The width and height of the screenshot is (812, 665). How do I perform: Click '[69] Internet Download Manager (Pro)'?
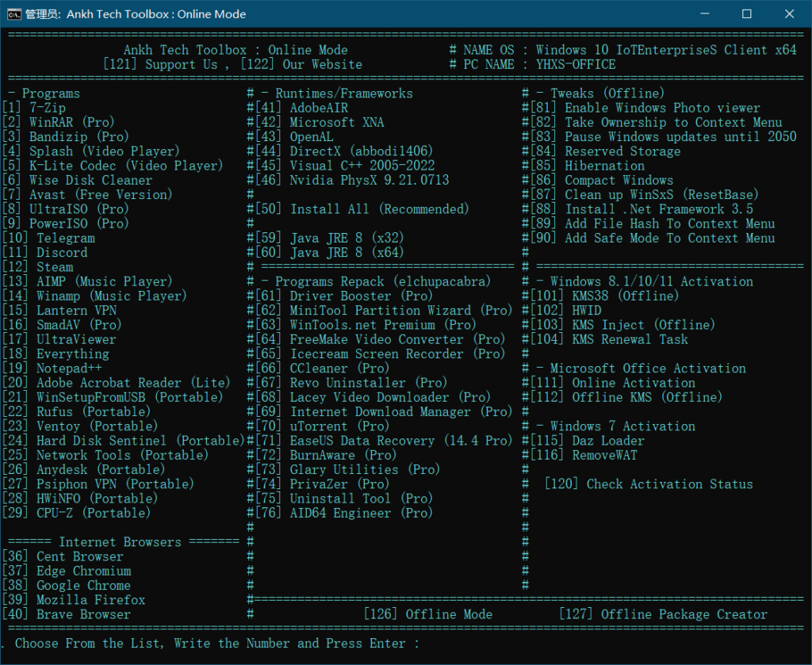(x=383, y=412)
